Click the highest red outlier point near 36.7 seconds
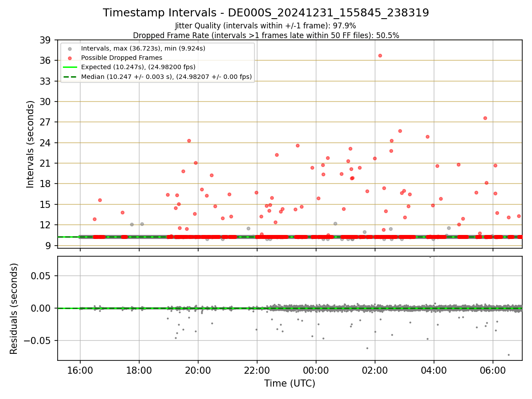 pyautogui.click(x=380, y=55)
